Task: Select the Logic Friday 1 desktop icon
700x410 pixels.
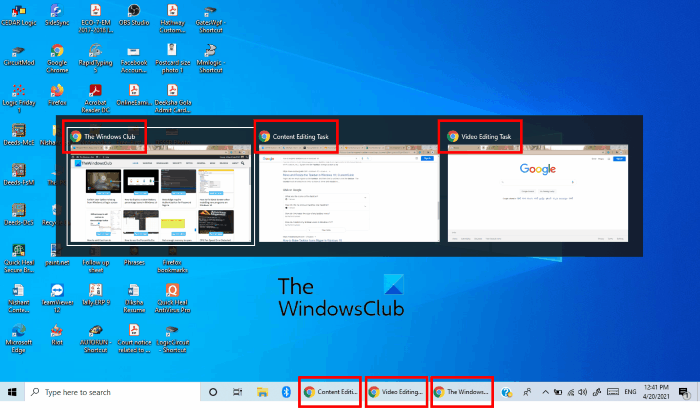Action: [19, 98]
